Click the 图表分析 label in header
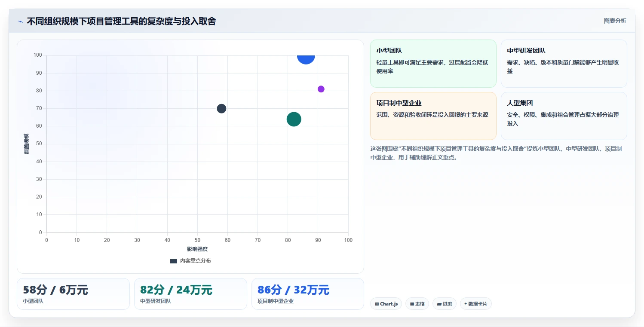Image resolution: width=644 pixels, height=327 pixels. 615,21
